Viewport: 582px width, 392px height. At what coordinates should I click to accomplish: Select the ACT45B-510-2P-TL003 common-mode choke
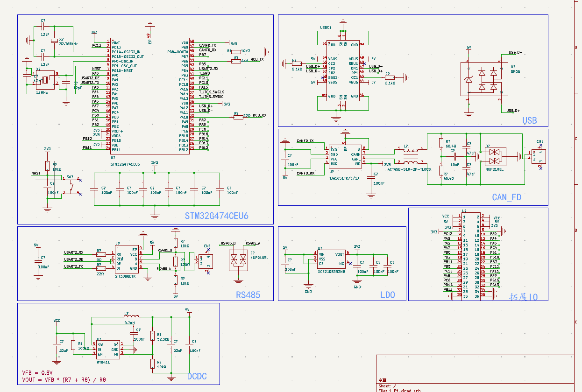pyautogui.click(x=411, y=156)
